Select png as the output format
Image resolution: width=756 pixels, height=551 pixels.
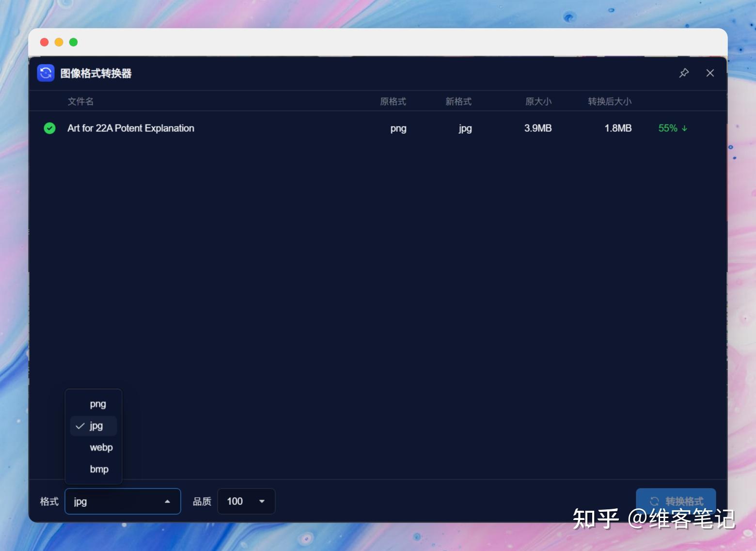tap(97, 403)
